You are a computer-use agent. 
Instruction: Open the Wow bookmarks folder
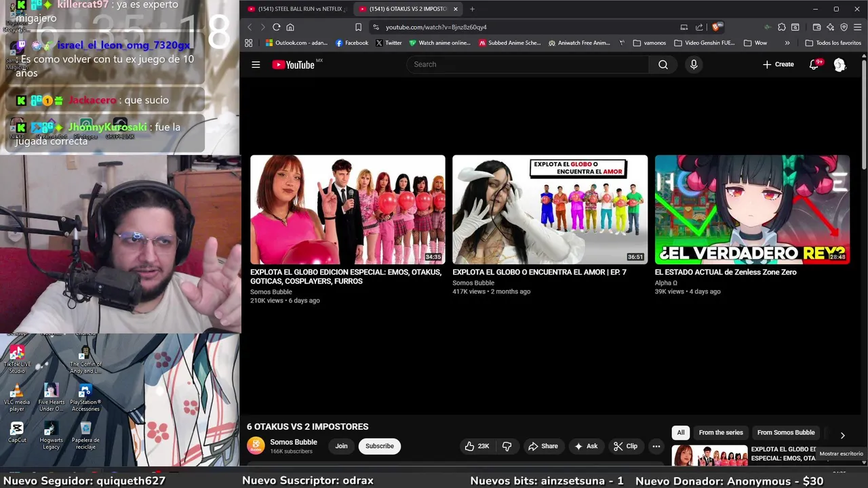(x=755, y=43)
